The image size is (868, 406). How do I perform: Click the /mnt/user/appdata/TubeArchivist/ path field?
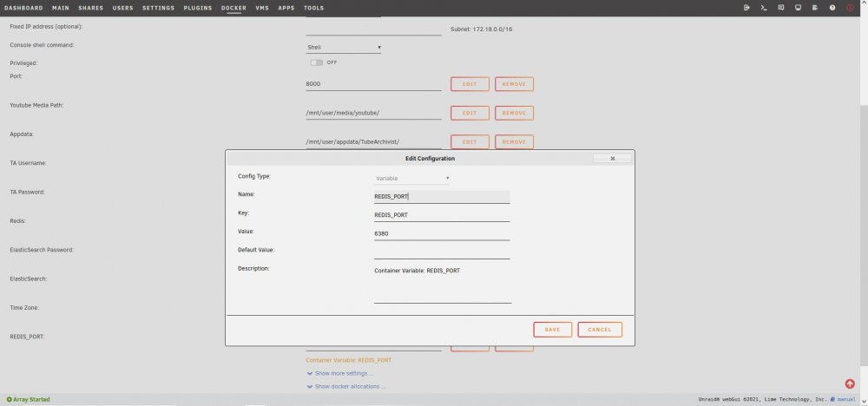[373, 142]
